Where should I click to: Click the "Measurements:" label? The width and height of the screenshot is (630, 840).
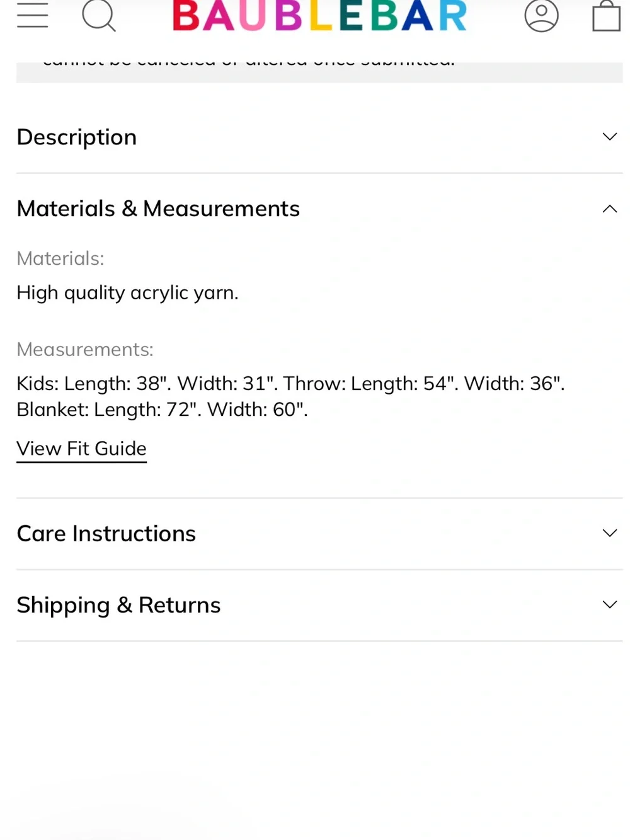85,349
